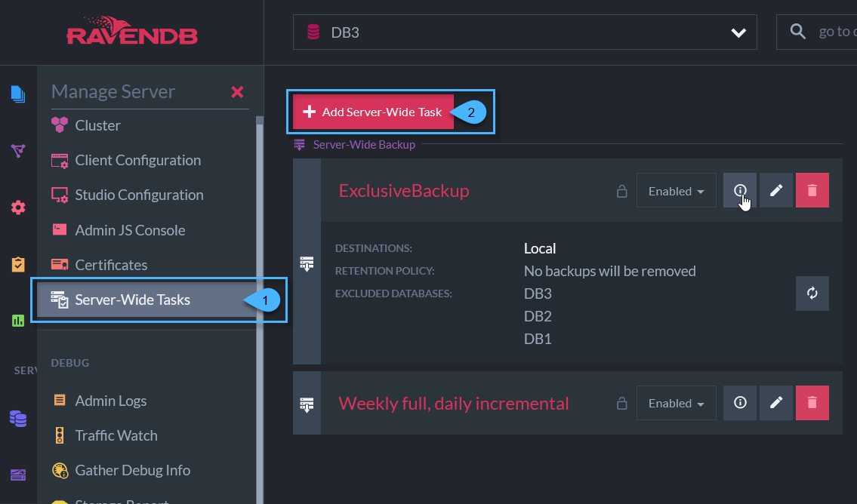Click 'No backups will be removed' text
Viewport: 857px width, 504px height.
click(x=610, y=271)
